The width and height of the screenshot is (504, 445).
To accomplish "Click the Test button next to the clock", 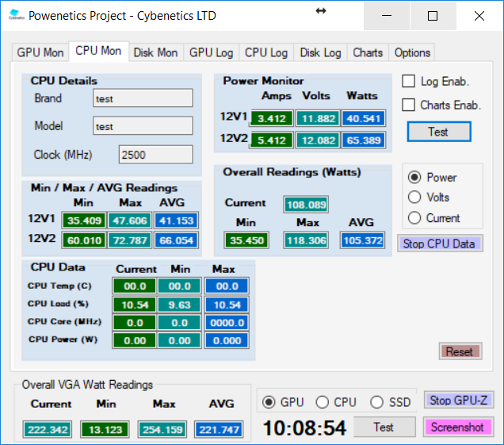I will coord(384,427).
